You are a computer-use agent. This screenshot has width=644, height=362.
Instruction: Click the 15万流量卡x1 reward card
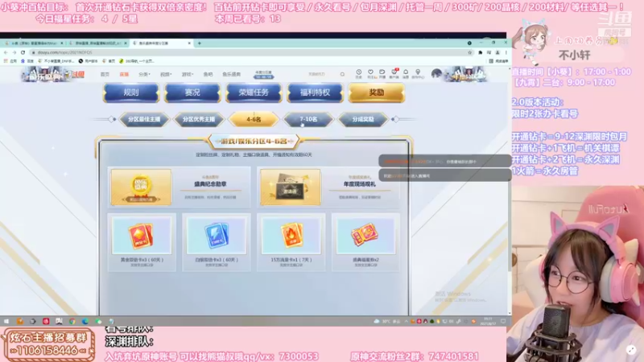[291, 242]
